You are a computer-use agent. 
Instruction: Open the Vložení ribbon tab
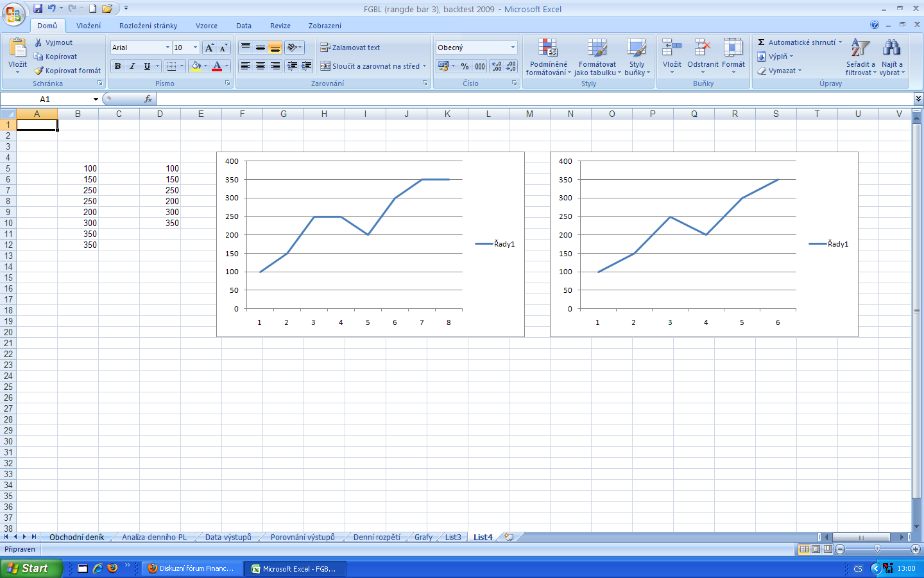(89, 26)
